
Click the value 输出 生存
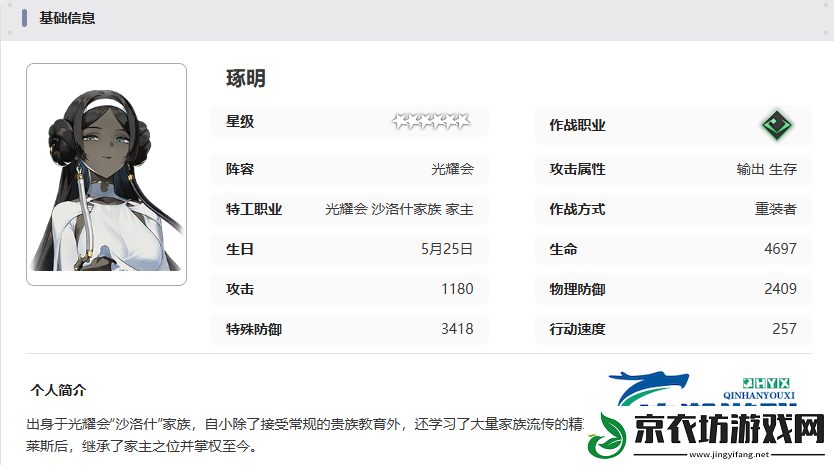766,169
